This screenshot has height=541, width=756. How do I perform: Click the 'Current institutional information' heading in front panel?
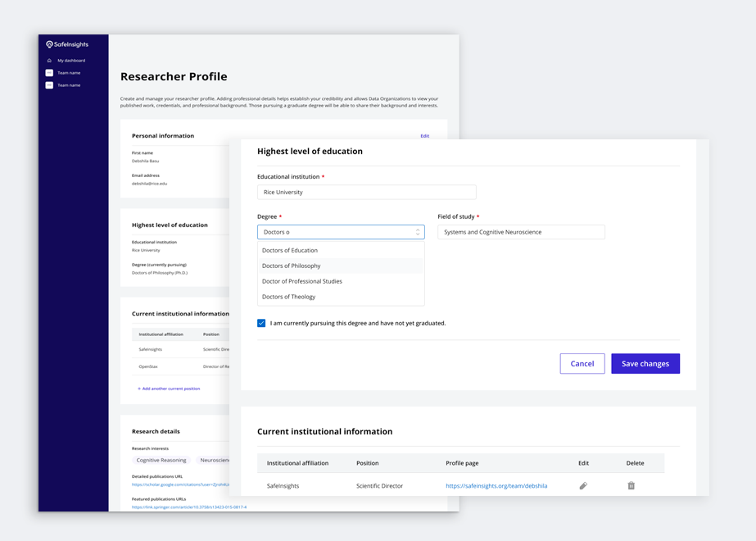(x=325, y=432)
